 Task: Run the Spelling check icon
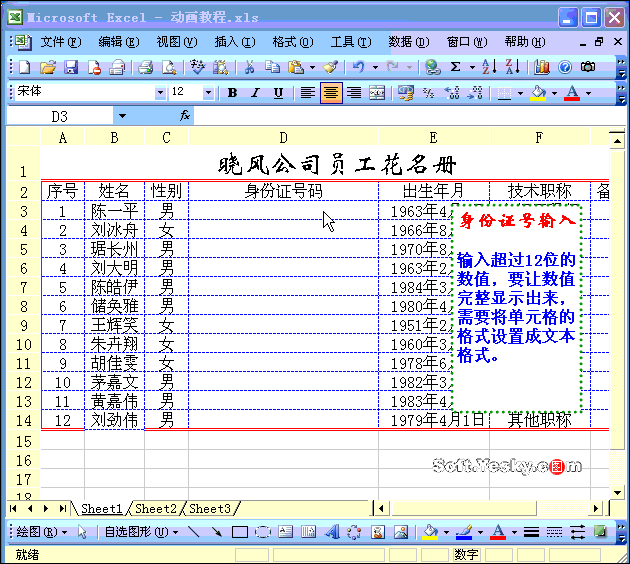tap(197, 67)
